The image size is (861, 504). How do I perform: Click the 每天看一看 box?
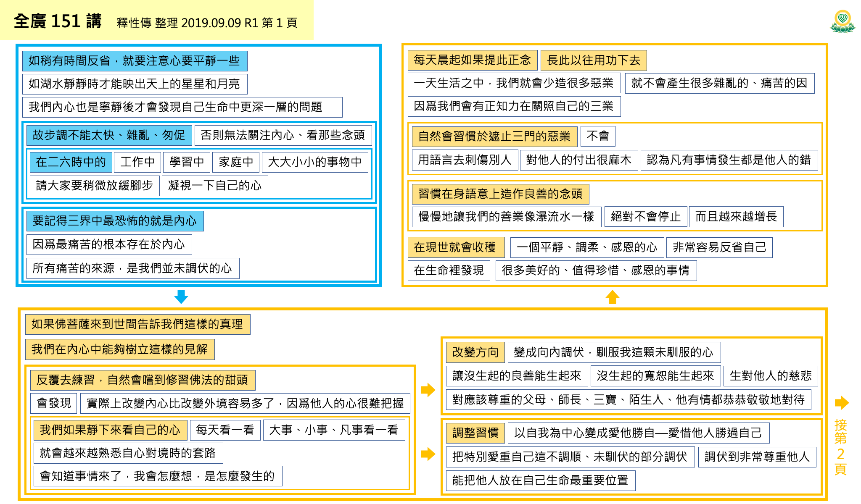[225, 430]
